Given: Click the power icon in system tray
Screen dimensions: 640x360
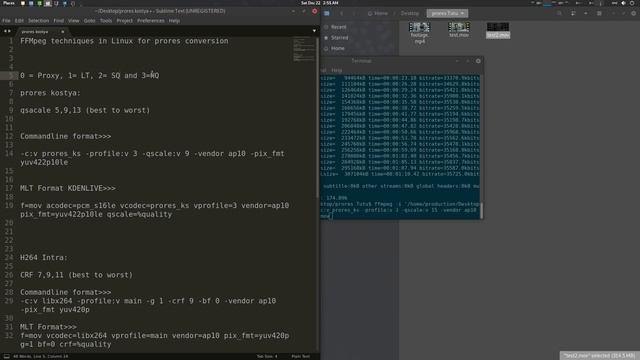Looking at the screenshot, I should [632, 3].
